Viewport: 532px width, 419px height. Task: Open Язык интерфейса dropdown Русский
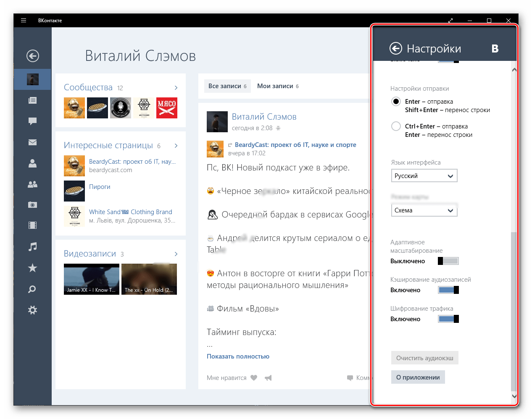(424, 176)
